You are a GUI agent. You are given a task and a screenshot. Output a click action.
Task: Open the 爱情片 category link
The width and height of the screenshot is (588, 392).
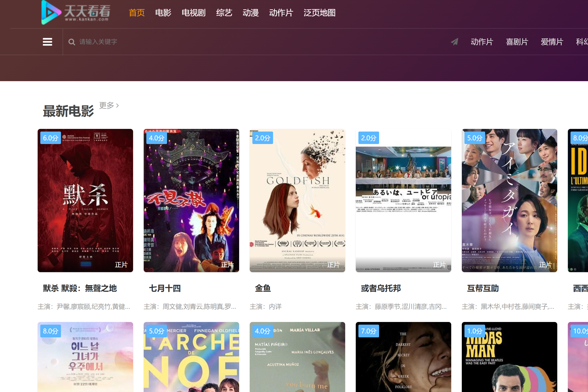point(552,42)
